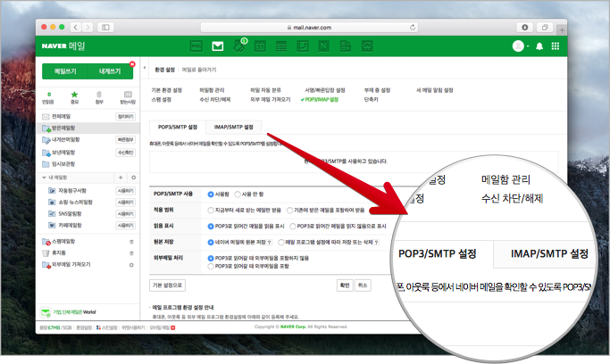Image resolution: width=610 pixels, height=364 pixels.
Task: Select radio marking POP3 mails as read
Action: 211,226
